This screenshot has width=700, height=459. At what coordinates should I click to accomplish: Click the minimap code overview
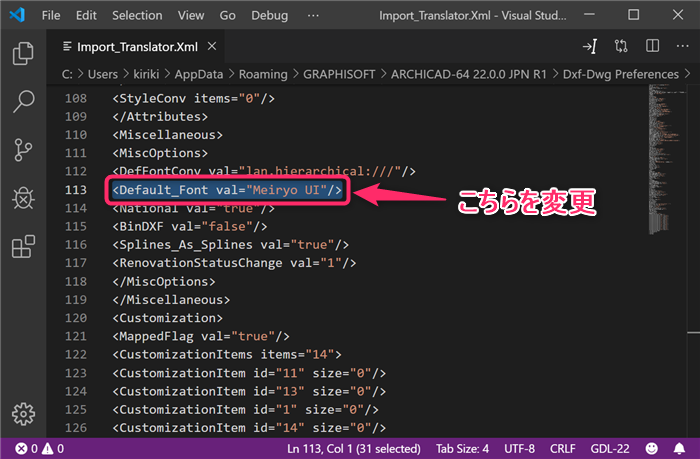(667, 159)
